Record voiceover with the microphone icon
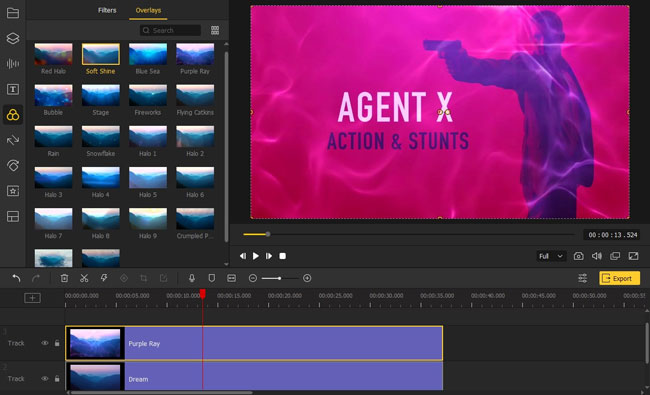 point(192,278)
